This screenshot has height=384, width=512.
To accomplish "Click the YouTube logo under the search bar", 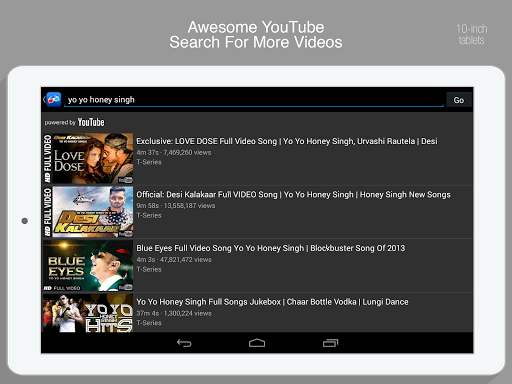I will (91, 122).
